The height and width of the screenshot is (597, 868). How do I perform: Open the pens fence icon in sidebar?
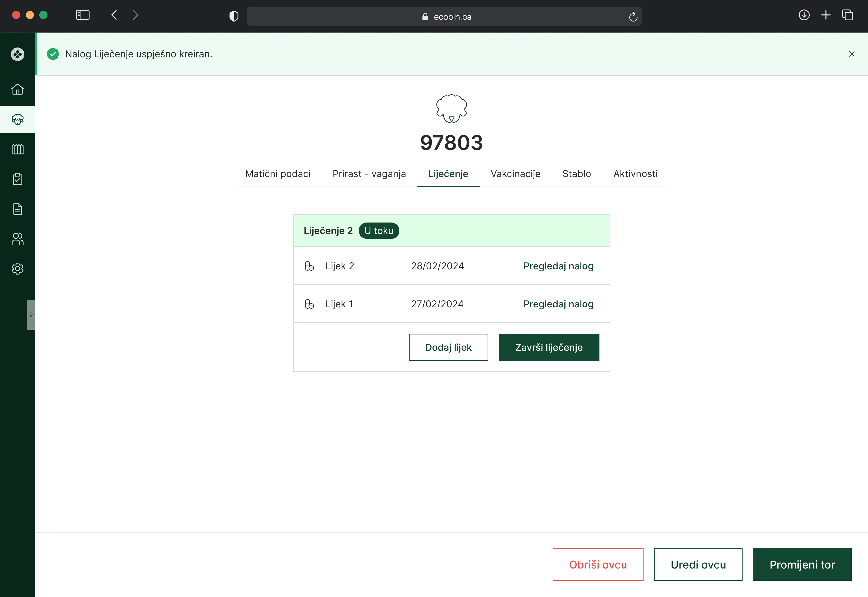(x=18, y=149)
